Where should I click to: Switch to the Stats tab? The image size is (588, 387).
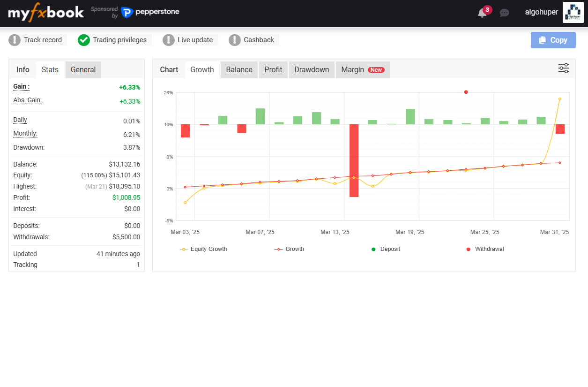tap(50, 69)
